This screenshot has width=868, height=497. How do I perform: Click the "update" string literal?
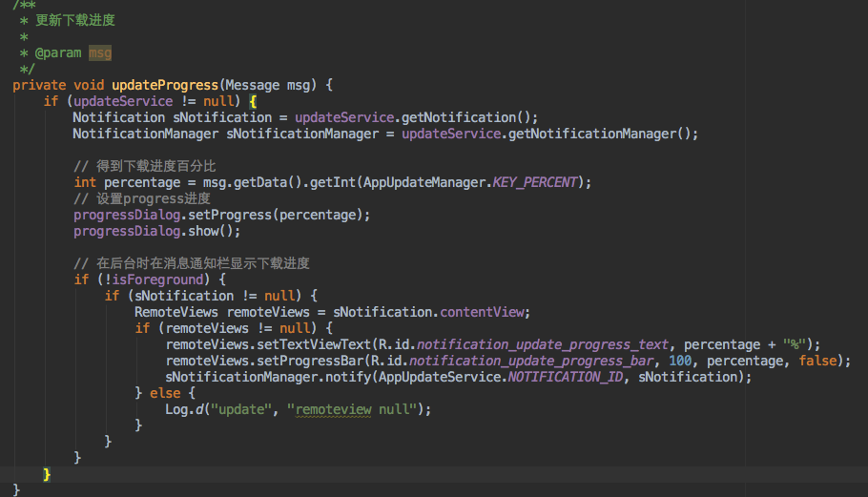tap(240, 409)
